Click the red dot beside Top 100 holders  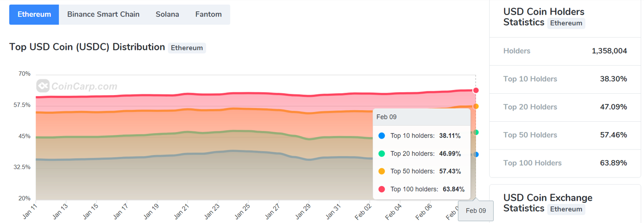[382, 189]
